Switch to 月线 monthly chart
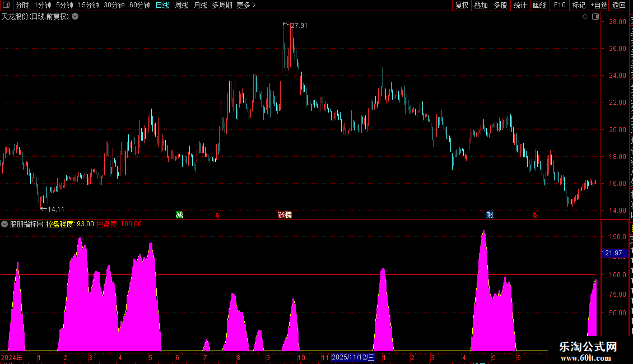633x364 pixels. (200, 5)
